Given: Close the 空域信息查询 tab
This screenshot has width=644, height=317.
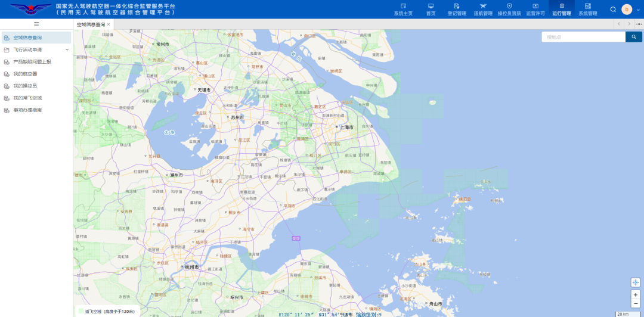Looking at the screenshot, I should [x=109, y=24].
